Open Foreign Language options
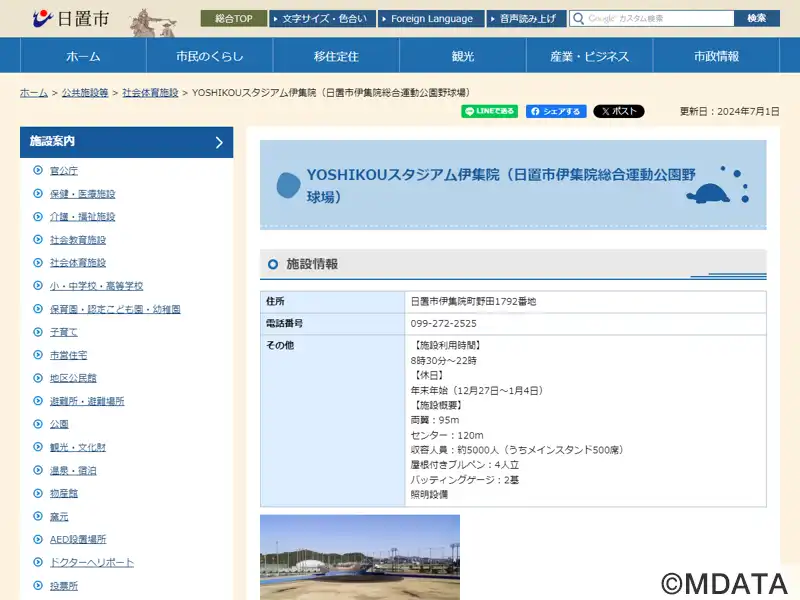The width and height of the screenshot is (800, 600). (x=431, y=18)
